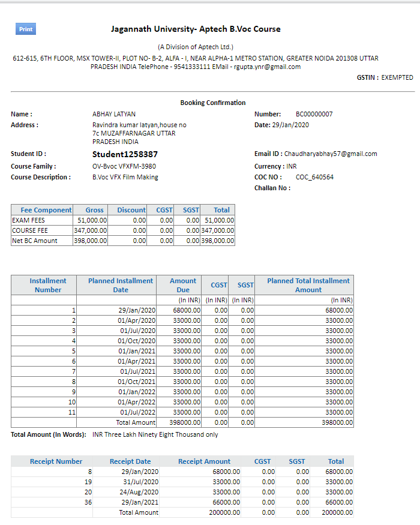Click the student name 'ABHAY LATYAN'

click(x=114, y=114)
